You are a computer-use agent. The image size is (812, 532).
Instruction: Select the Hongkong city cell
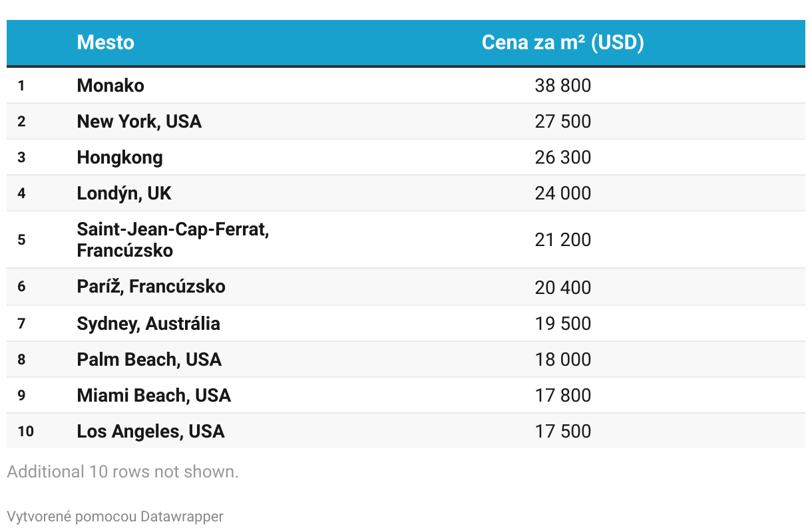120,158
